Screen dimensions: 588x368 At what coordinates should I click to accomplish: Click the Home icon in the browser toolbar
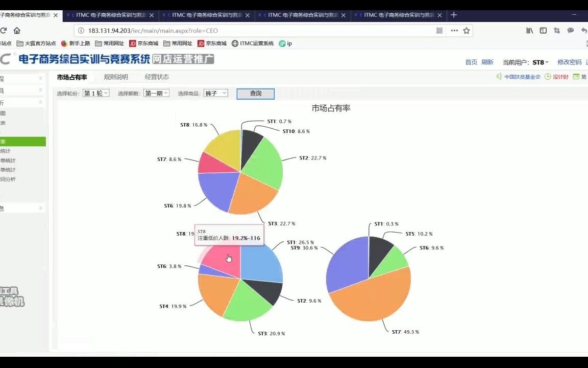coord(17,31)
